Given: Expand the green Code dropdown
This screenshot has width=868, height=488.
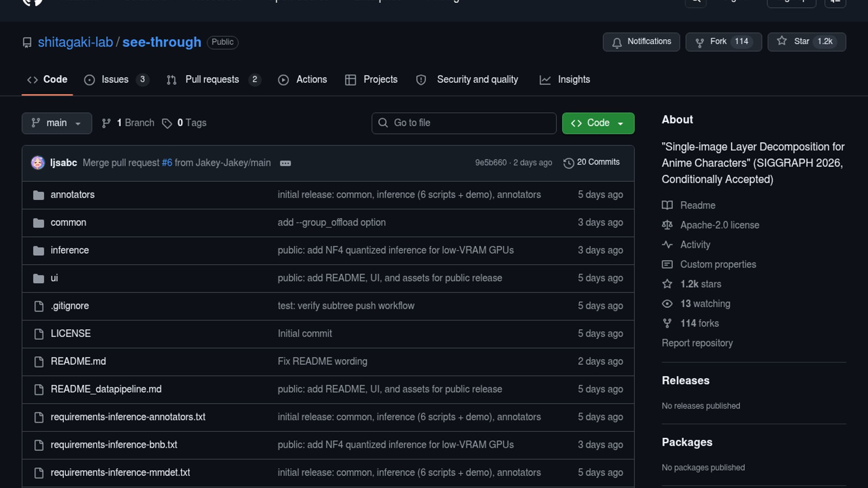Looking at the screenshot, I should 598,123.
